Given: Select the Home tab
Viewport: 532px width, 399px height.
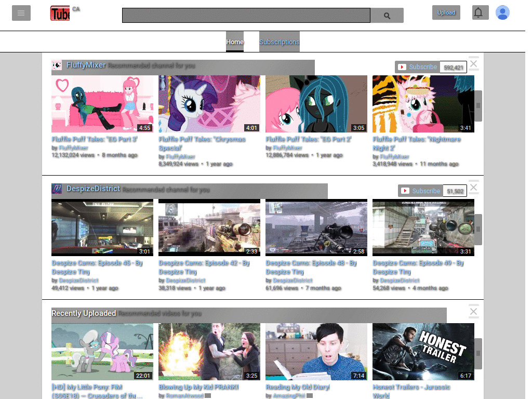Looking at the screenshot, I should click(x=235, y=42).
